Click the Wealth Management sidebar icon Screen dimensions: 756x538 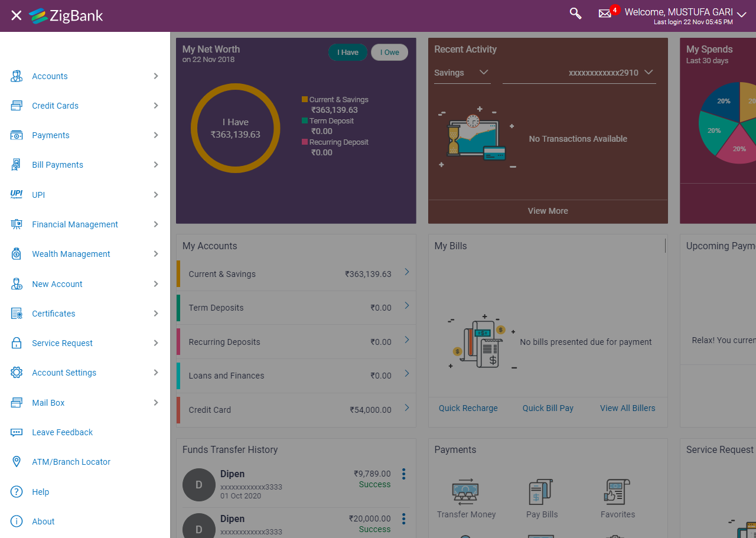tap(17, 254)
